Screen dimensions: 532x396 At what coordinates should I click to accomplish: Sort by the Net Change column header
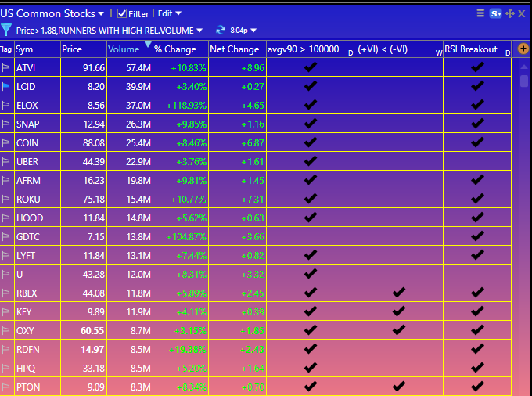pos(237,49)
